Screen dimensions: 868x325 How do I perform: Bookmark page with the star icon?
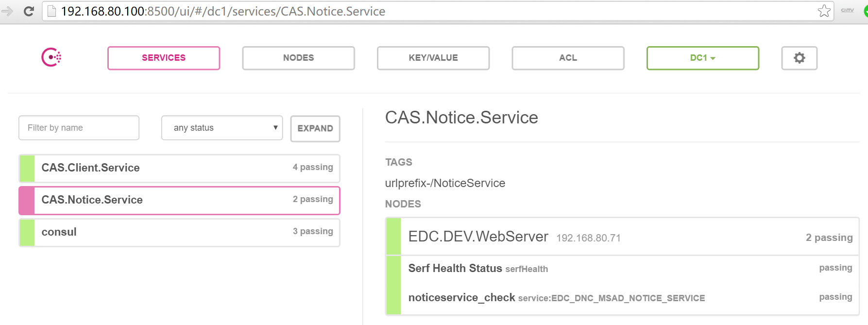[824, 11]
